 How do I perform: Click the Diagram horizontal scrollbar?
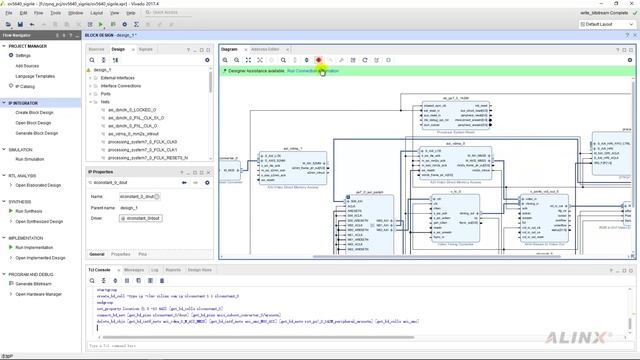[x=437, y=257]
